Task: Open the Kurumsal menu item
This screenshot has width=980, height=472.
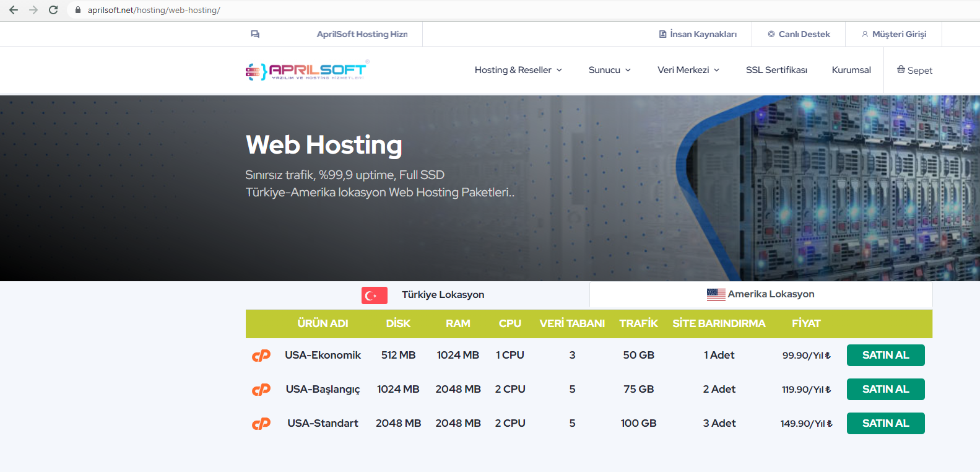Action: (x=851, y=70)
